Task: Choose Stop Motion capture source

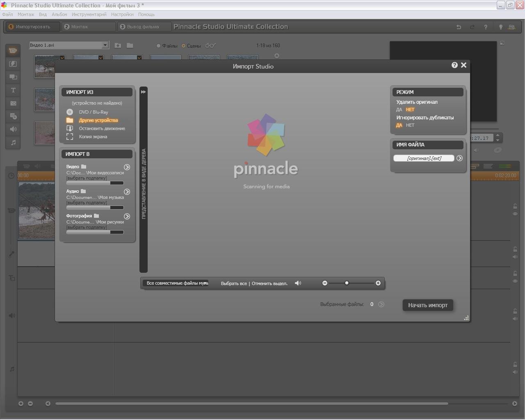Action: (x=102, y=128)
